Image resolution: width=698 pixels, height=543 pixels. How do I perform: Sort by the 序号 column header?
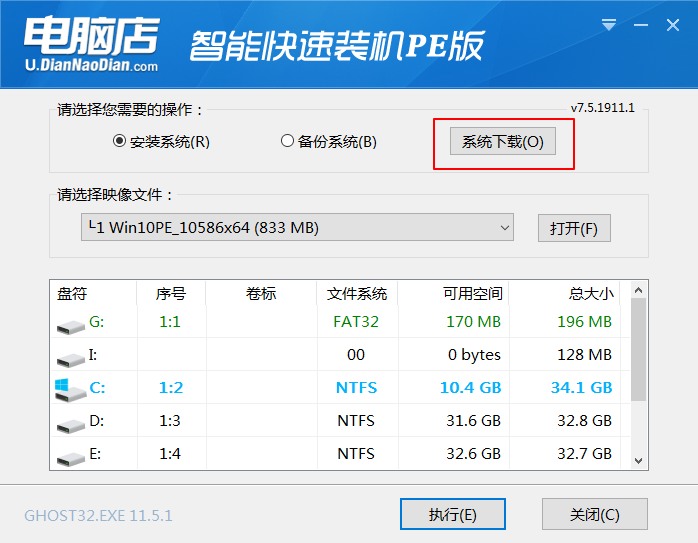(x=171, y=293)
